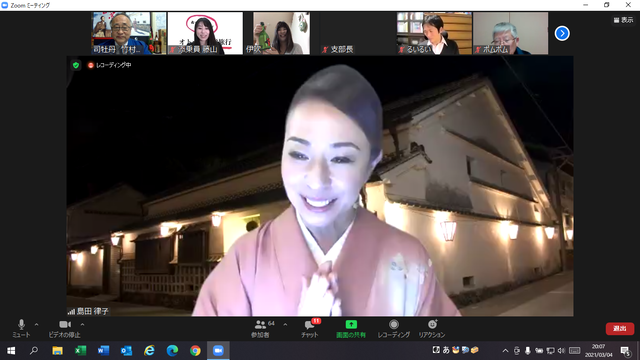Open the clock showing 20:07
Viewport: 640px width, 360px height.
coord(598,351)
